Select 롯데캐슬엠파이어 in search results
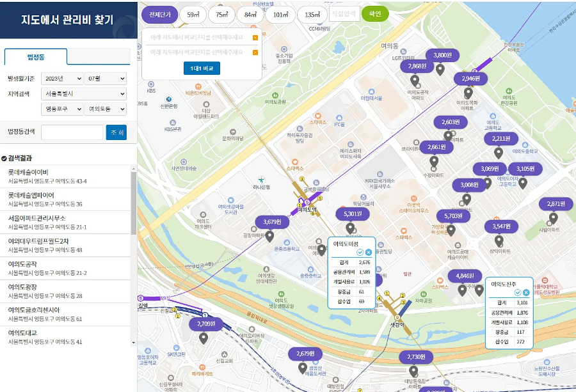 tap(65, 200)
